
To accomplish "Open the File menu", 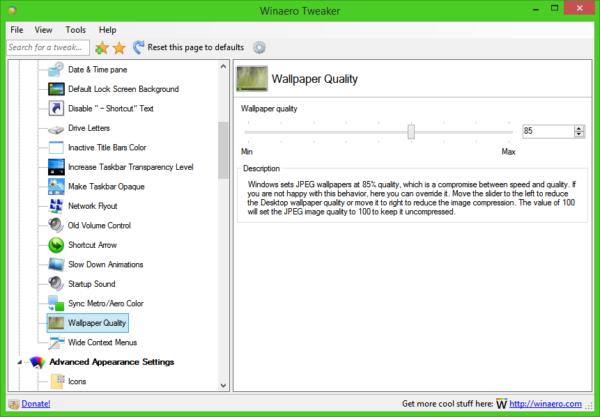I will [17, 30].
